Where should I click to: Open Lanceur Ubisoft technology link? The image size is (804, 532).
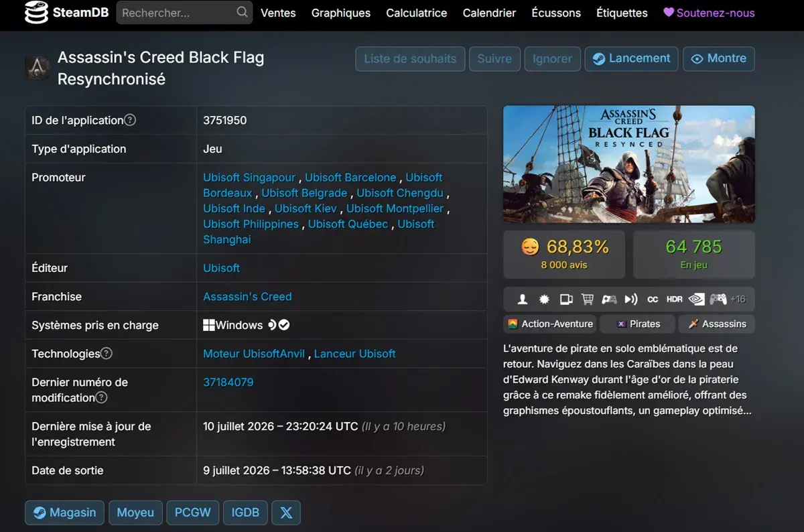(x=354, y=354)
